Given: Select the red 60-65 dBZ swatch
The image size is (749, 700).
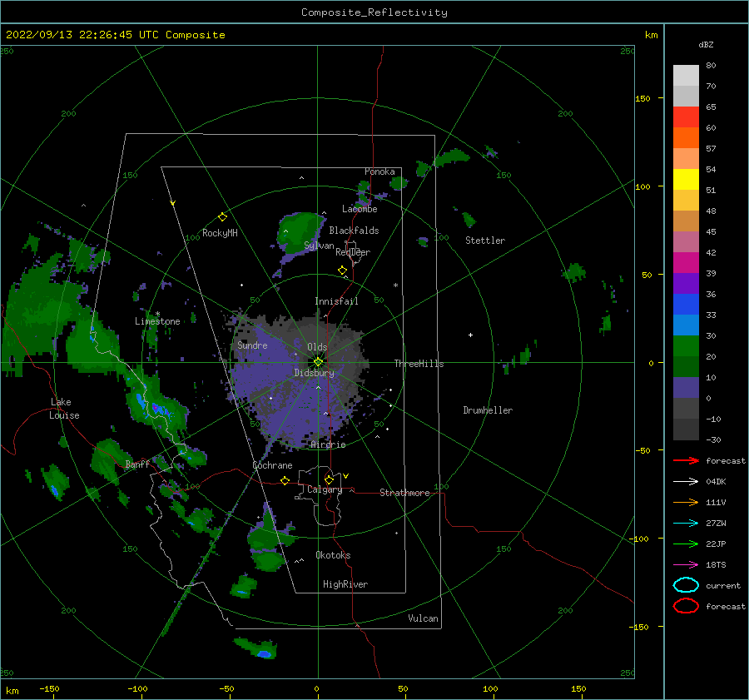Looking at the screenshot, I should 686,117.
